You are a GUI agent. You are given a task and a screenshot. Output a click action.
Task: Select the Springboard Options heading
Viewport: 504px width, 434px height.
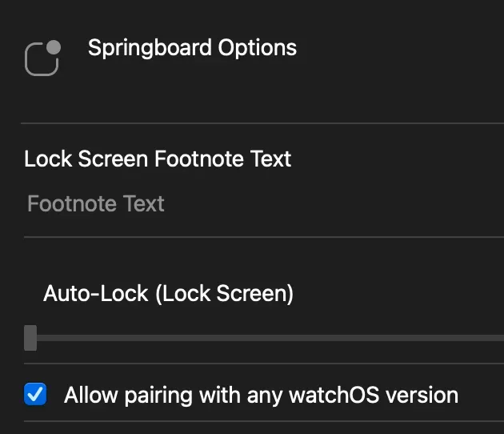[x=192, y=47]
